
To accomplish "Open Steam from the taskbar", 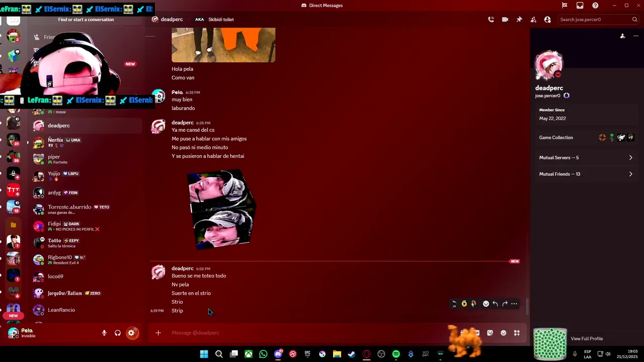I will (352, 354).
